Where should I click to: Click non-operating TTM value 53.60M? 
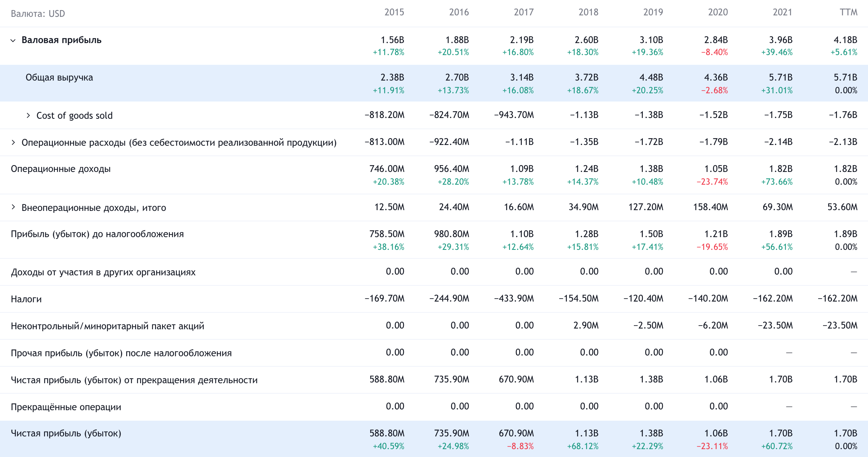843,207
